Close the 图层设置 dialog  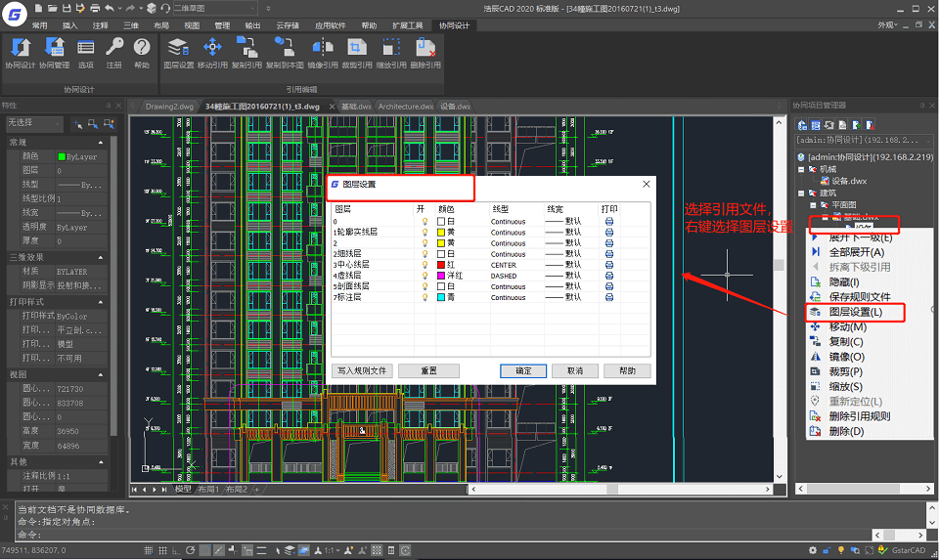[x=647, y=185]
